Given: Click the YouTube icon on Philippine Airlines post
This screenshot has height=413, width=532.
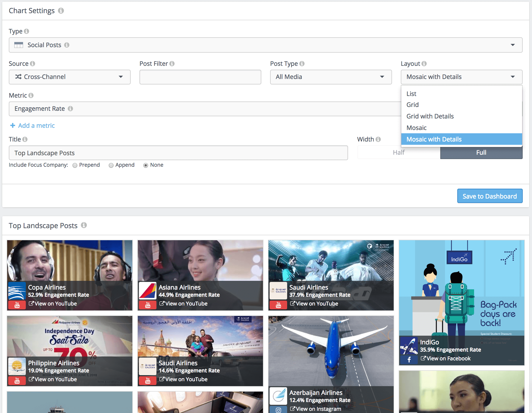Looking at the screenshot, I should point(17,381).
